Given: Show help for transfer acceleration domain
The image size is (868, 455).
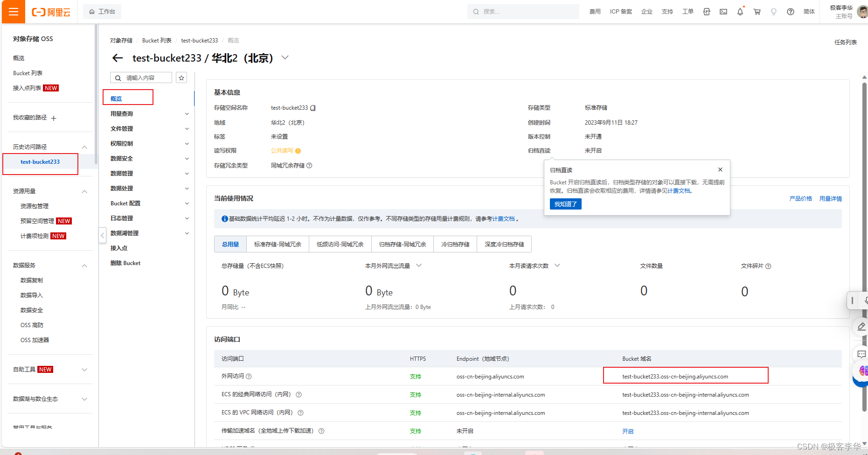Looking at the screenshot, I should click(x=321, y=431).
